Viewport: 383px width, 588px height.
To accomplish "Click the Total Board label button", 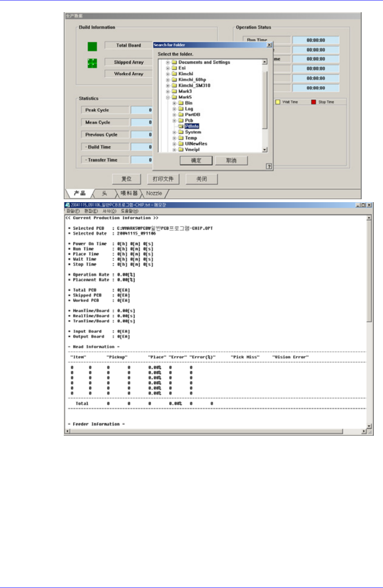I will coord(129,45).
